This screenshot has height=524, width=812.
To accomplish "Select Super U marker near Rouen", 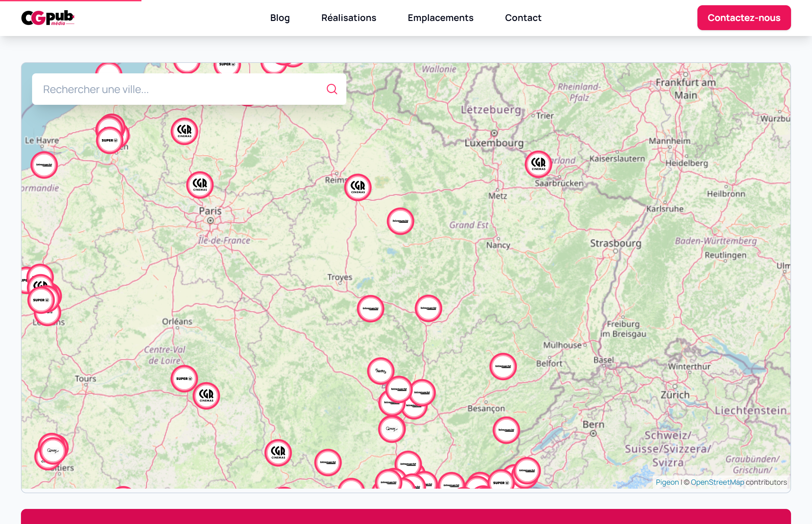I will point(110,140).
